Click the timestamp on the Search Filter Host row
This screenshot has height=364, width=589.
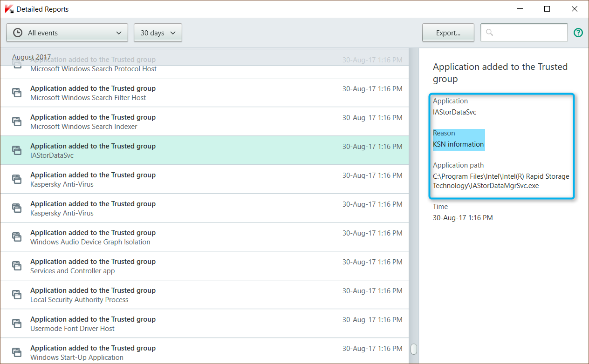(372, 89)
